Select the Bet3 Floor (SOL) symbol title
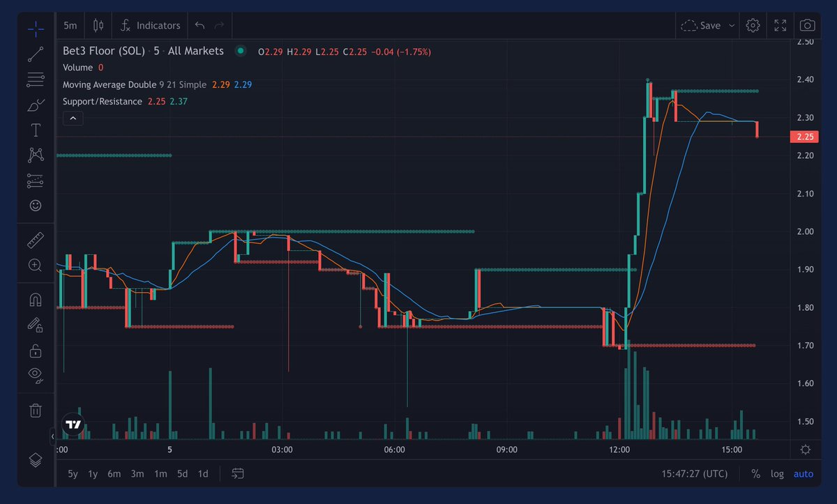The width and height of the screenshot is (837, 504). point(104,51)
